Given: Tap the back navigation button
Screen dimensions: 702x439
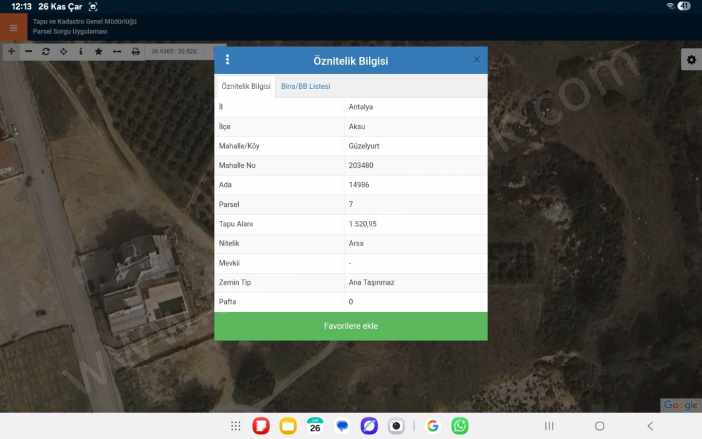Looking at the screenshot, I should click(x=650, y=426).
